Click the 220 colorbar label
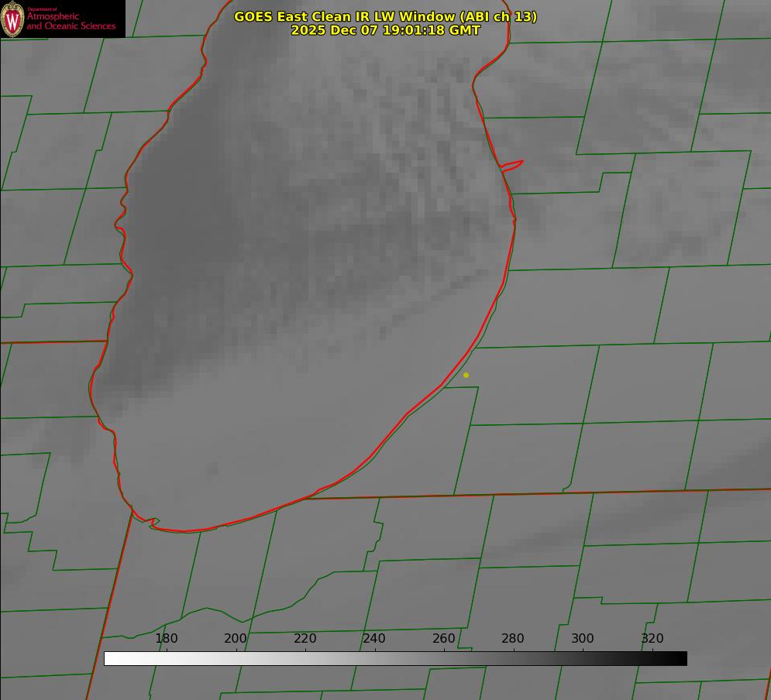The height and width of the screenshot is (700, 771). pyautogui.click(x=305, y=639)
